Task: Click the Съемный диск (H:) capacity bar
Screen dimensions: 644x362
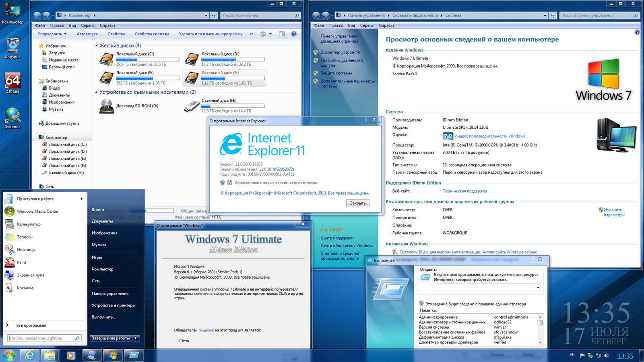Action: pos(233,106)
